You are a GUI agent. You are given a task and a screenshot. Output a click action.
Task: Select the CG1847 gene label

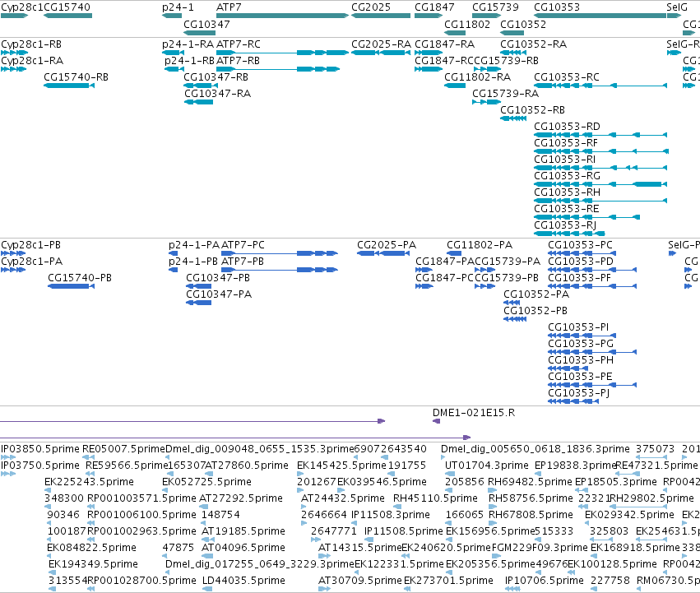click(434, 7)
